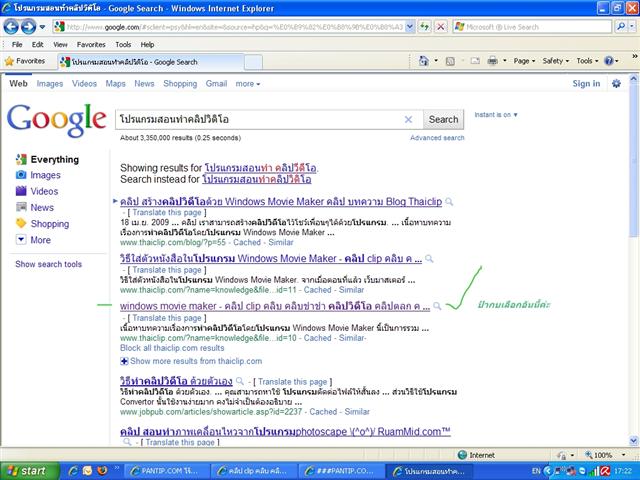Click preview magnifier beside Blog Thaiclip result

449,202
